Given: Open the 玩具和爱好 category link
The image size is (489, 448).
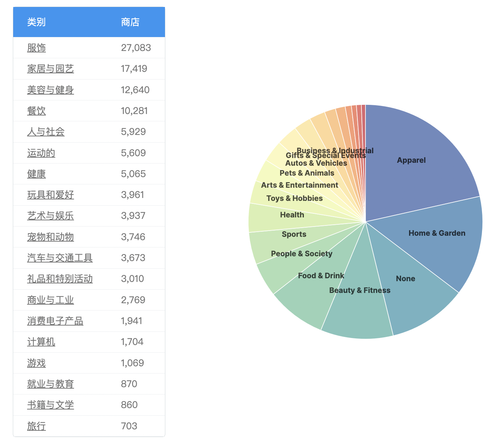Looking at the screenshot, I should [51, 195].
